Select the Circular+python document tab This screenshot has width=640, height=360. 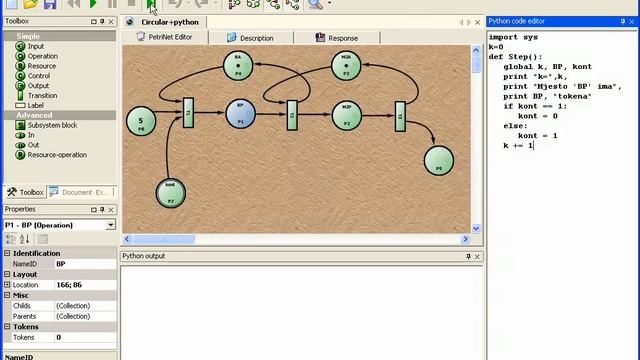coord(165,22)
